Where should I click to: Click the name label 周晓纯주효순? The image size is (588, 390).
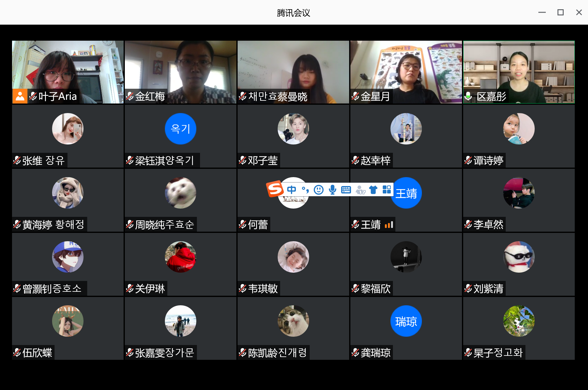[x=165, y=225]
